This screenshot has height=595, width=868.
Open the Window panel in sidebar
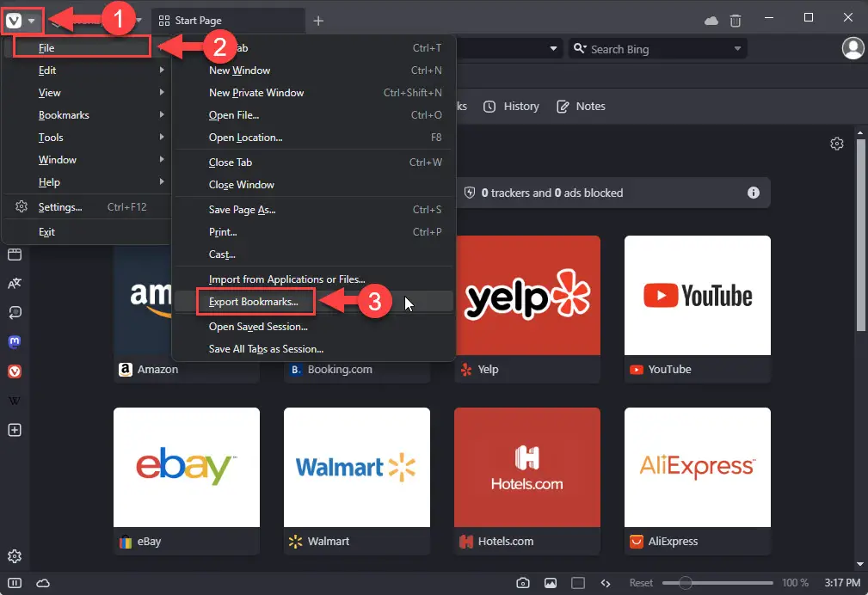click(x=15, y=255)
